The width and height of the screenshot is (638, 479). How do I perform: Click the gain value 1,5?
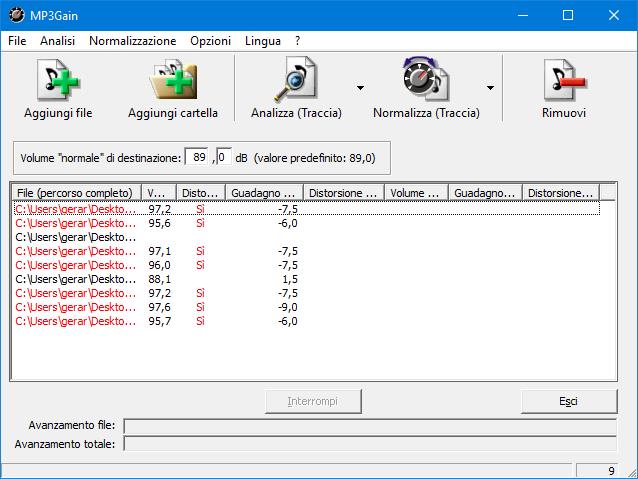point(290,279)
